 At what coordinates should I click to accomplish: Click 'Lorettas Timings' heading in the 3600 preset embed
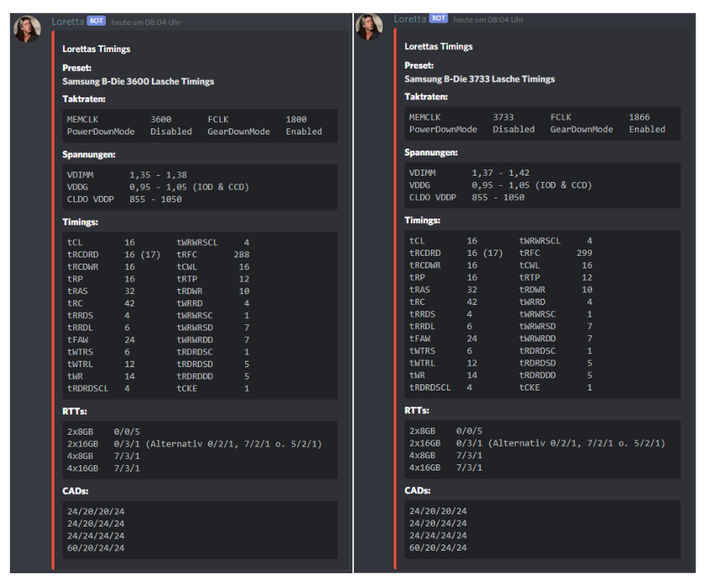coord(96,49)
